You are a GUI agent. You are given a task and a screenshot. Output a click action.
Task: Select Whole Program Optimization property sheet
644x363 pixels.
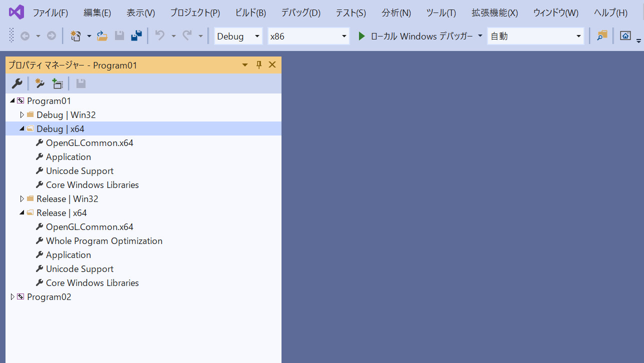[x=104, y=241]
